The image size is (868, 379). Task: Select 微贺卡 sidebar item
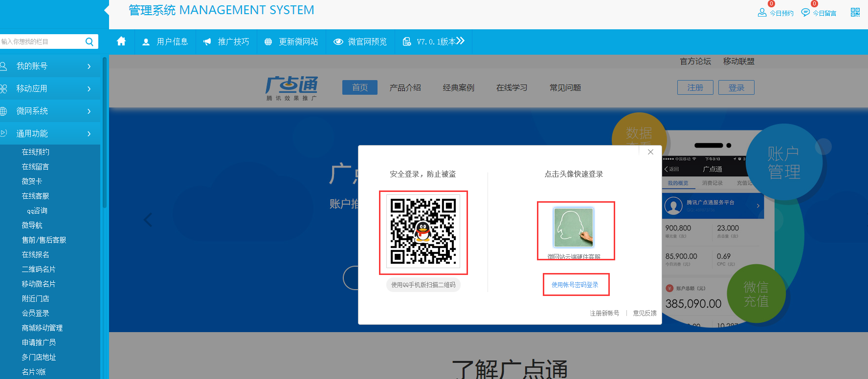pyautogui.click(x=32, y=181)
